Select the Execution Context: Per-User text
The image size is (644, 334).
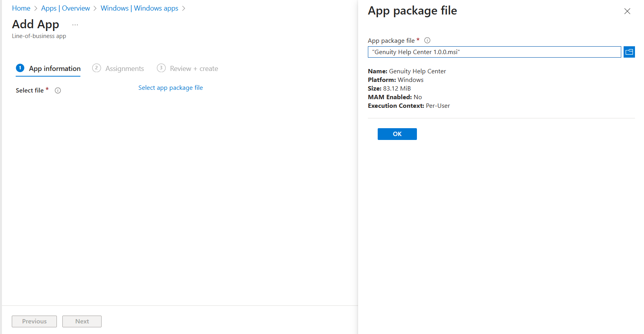[409, 106]
